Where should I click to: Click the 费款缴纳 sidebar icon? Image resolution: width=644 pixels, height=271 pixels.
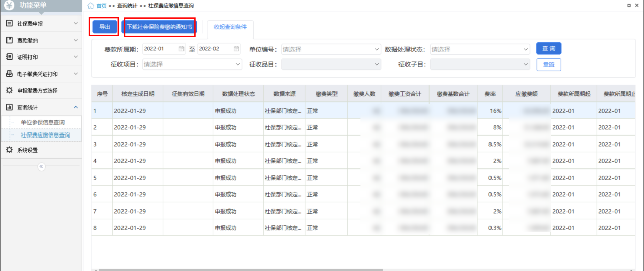9,40
